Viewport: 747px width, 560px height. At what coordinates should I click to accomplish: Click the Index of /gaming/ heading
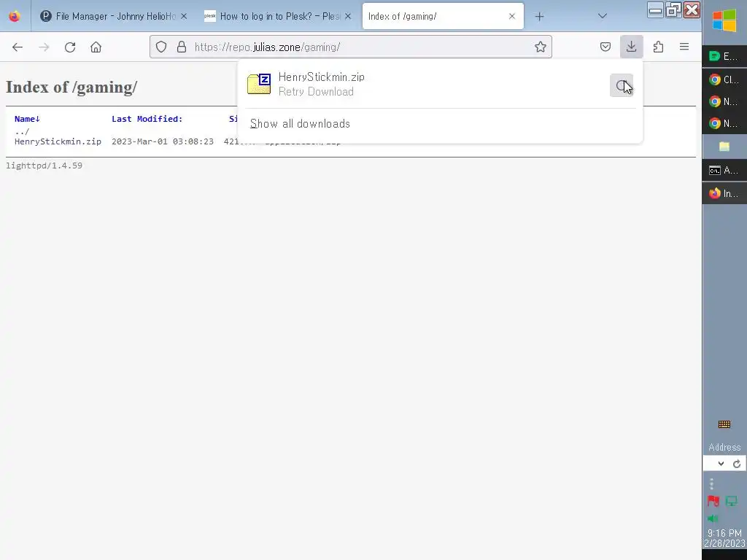[x=71, y=87]
